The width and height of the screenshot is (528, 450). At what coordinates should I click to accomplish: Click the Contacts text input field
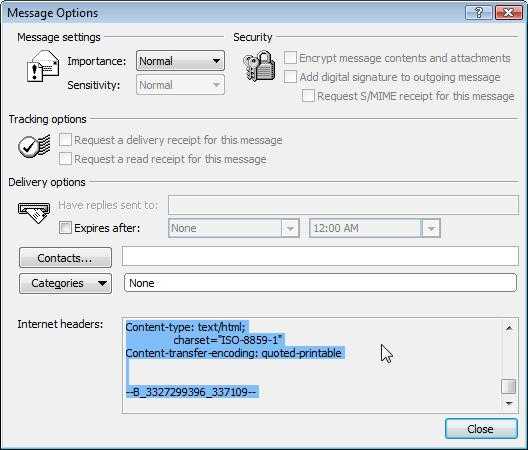pos(320,256)
